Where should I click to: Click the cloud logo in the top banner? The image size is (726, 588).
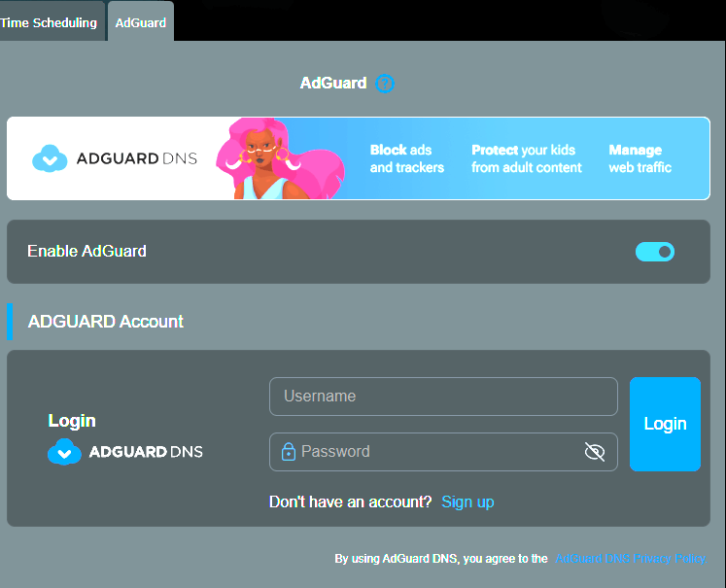click(x=49, y=158)
